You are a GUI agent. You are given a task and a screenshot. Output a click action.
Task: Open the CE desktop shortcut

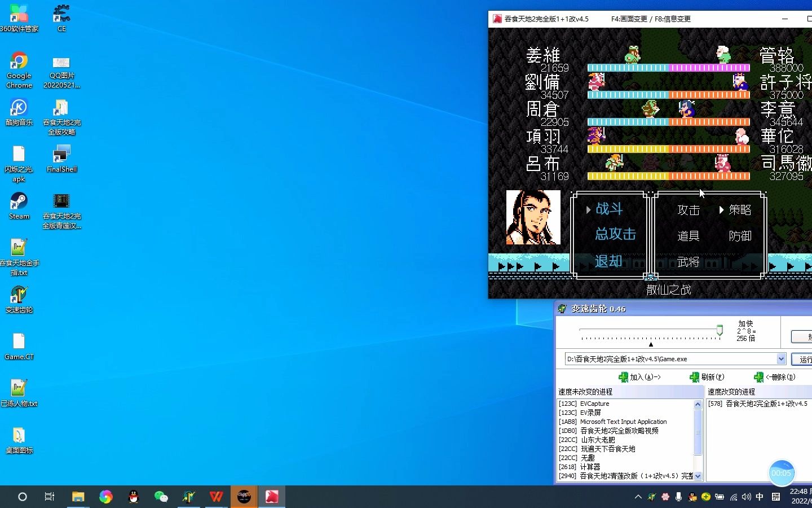pos(61,18)
